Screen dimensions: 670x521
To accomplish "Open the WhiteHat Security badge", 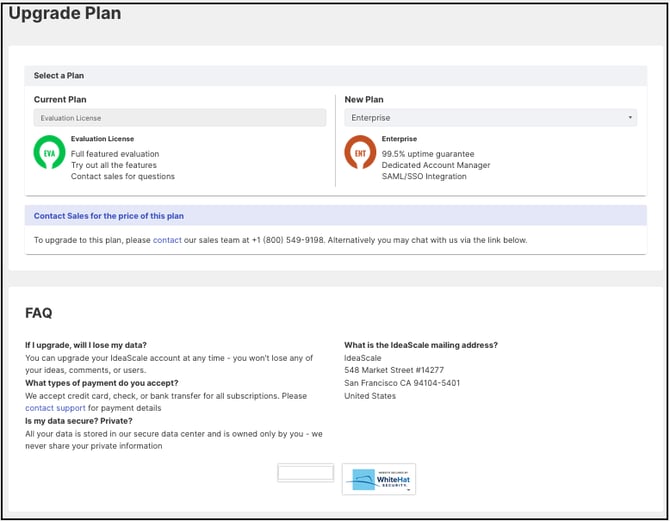I will click(378, 479).
